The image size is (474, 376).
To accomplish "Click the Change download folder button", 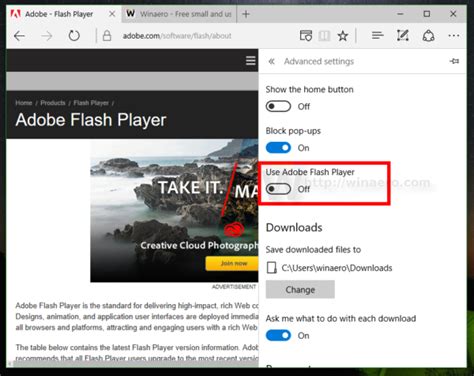I will [300, 289].
